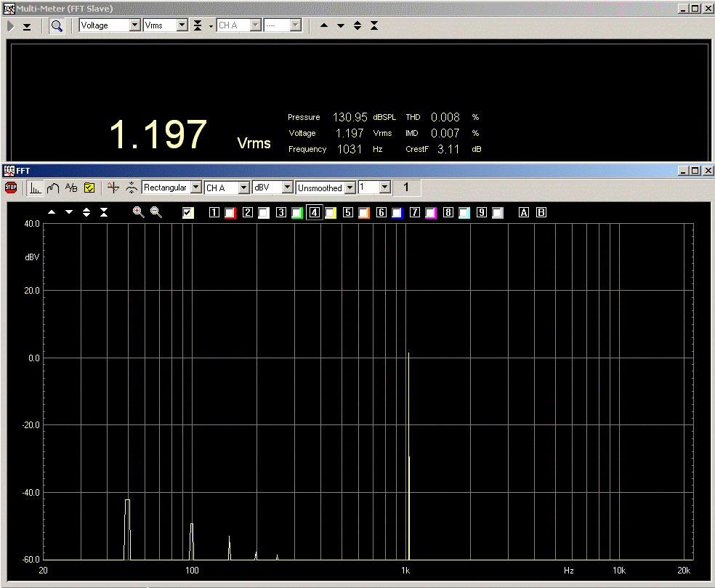Click the magnifier icon in Multi-Meter toolbar
The width and height of the screenshot is (715, 588).
point(57,26)
